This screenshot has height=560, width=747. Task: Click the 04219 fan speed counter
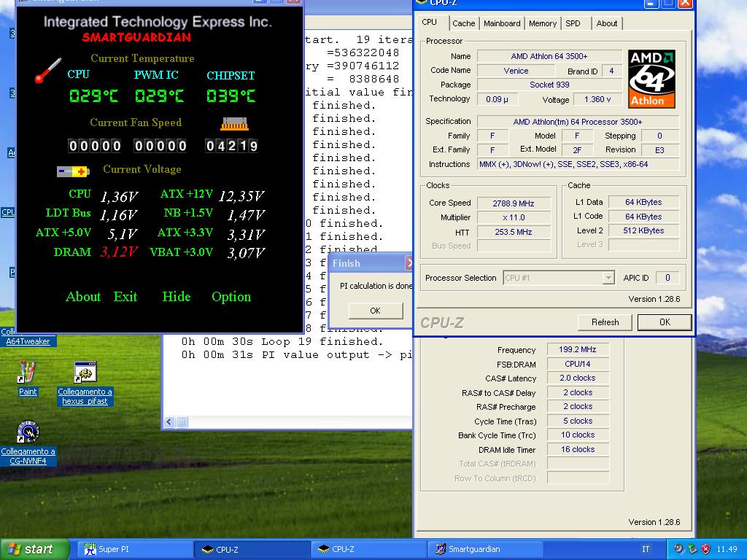[x=232, y=146]
